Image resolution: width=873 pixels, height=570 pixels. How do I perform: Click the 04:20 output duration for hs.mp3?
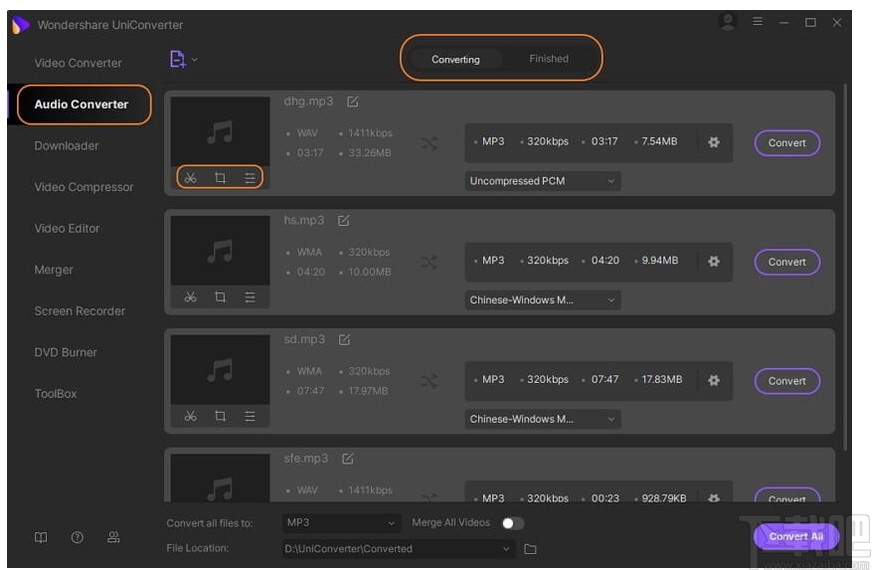click(x=605, y=261)
